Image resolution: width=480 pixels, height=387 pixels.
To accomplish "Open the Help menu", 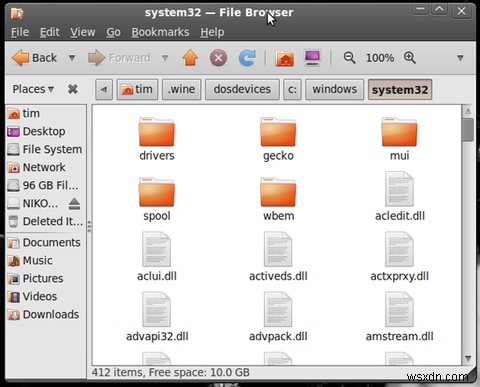I will pyautogui.click(x=212, y=32).
